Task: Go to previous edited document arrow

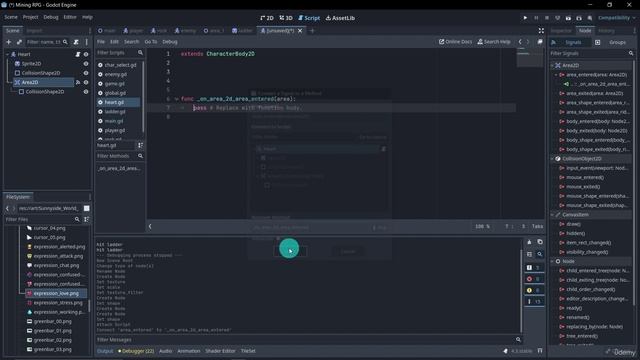Action: (x=520, y=42)
